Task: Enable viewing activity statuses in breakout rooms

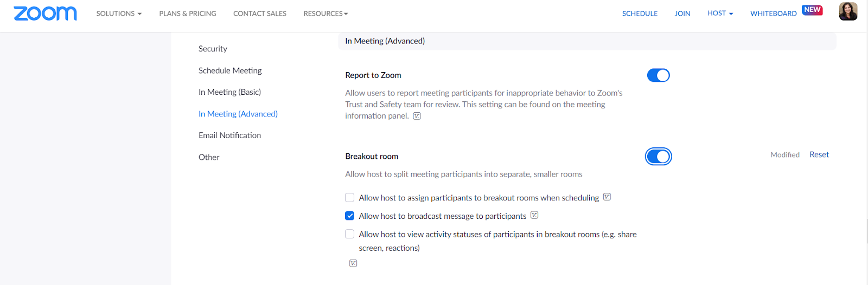Action: point(350,234)
